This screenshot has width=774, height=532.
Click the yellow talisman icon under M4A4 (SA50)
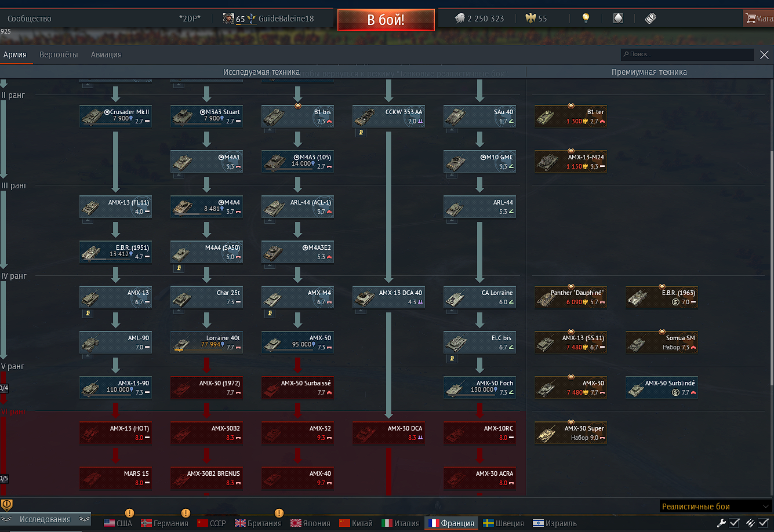(x=179, y=268)
